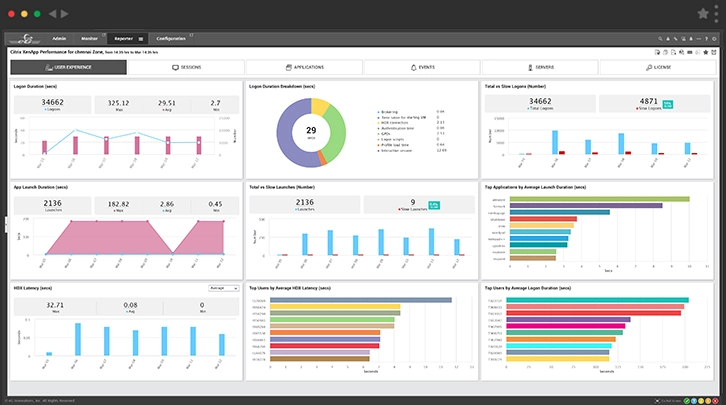
Task: Open the Reporter menu icon
Action: tap(141, 39)
